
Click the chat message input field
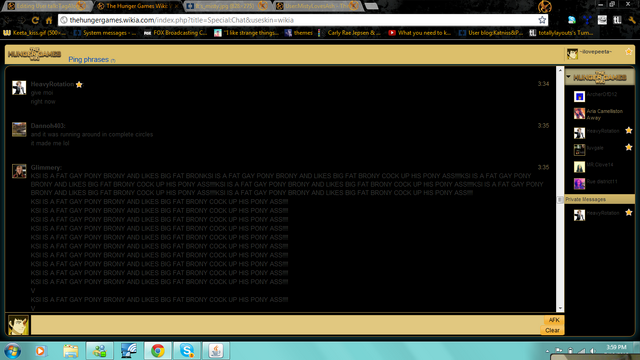(x=286, y=325)
